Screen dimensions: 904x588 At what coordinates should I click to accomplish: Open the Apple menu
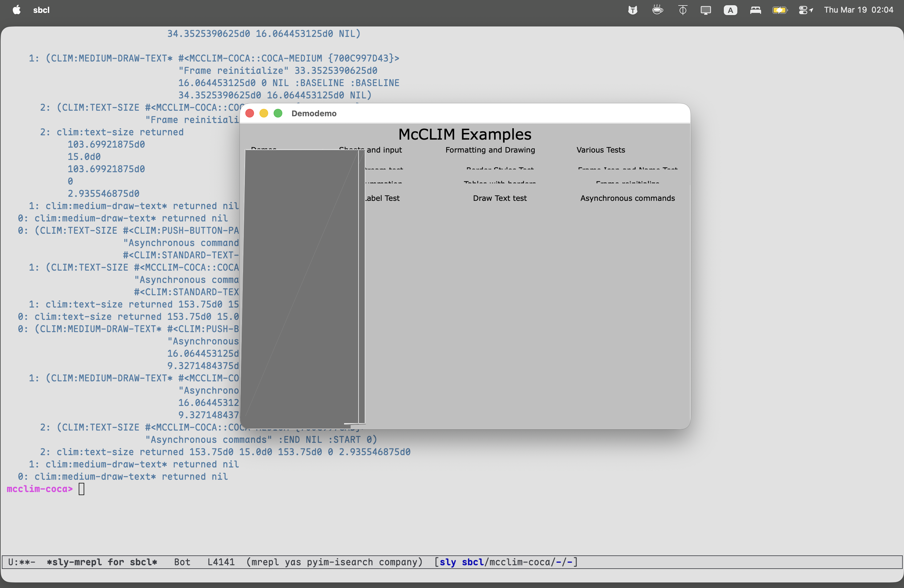[16, 10]
